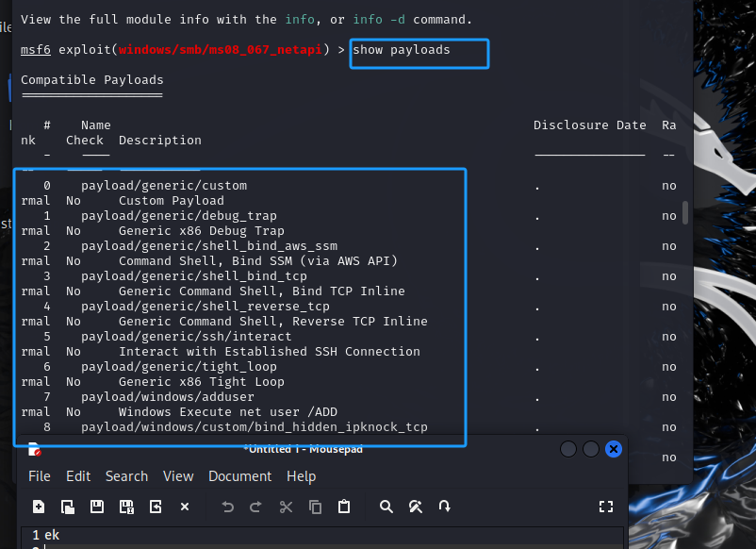756x549 pixels.
Task: Click 'windows/smb/ms08_067_netapi' module name
Action: point(220,50)
